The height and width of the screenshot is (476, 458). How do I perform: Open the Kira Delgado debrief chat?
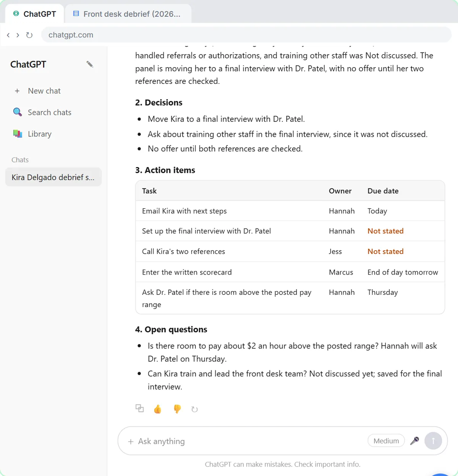click(x=53, y=177)
